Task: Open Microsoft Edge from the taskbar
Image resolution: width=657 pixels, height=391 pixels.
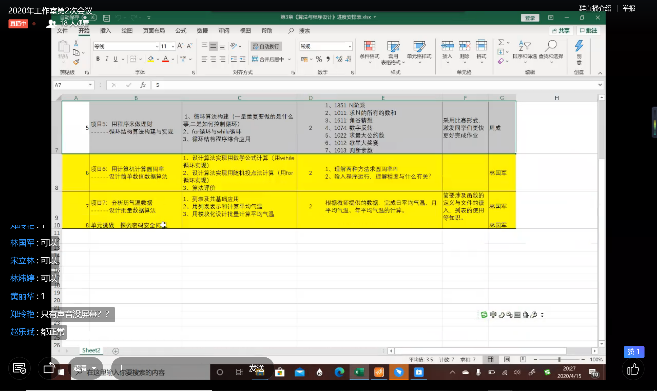Action: click(339, 372)
